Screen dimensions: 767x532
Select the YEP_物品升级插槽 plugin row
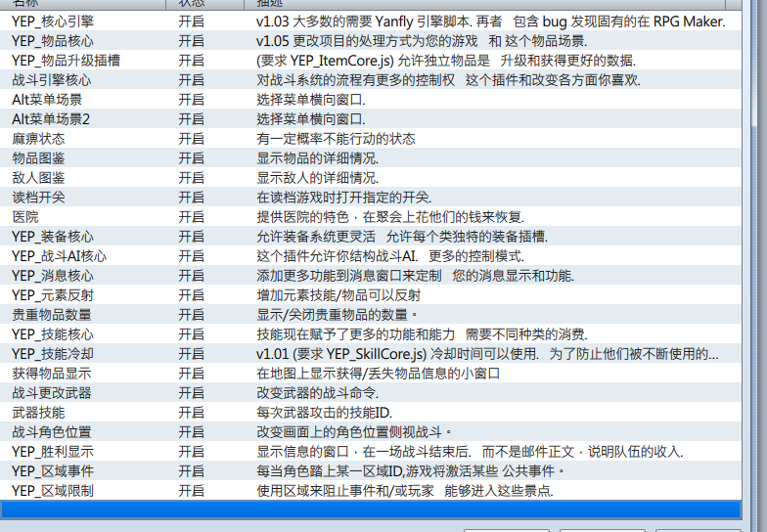(x=371, y=61)
